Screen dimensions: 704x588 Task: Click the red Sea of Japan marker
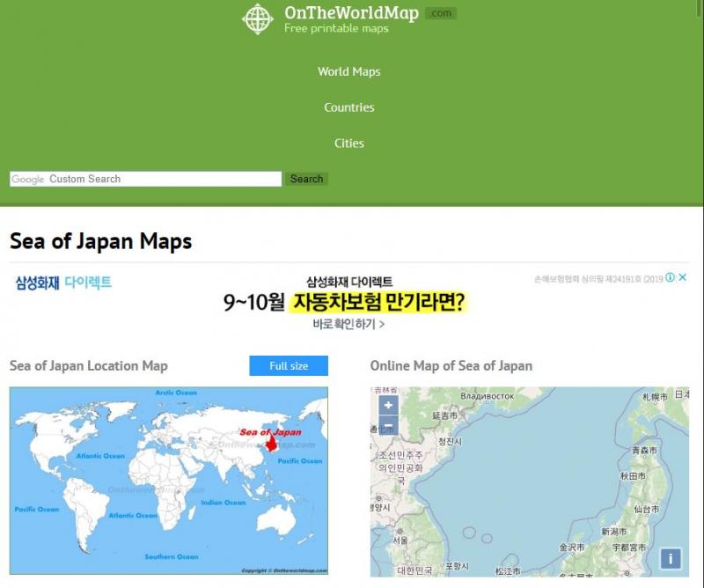coord(272,444)
